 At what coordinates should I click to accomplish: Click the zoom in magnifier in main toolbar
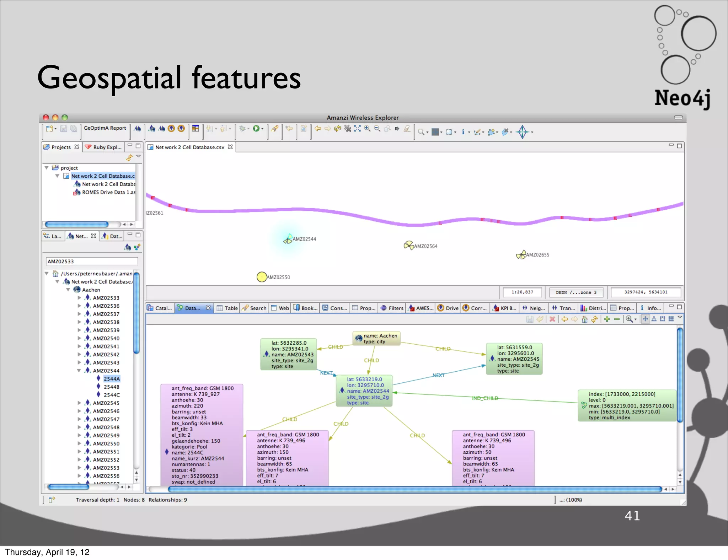click(x=367, y=129)
